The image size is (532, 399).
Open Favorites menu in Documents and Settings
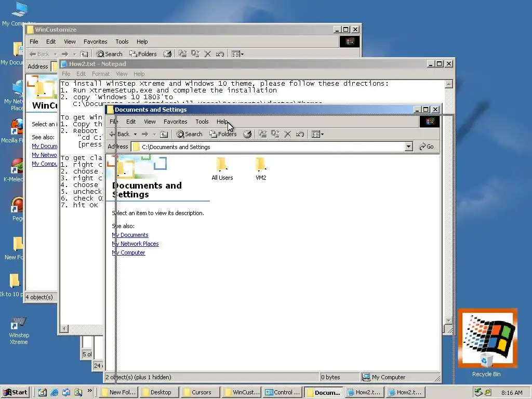click(x=176, y=122)
